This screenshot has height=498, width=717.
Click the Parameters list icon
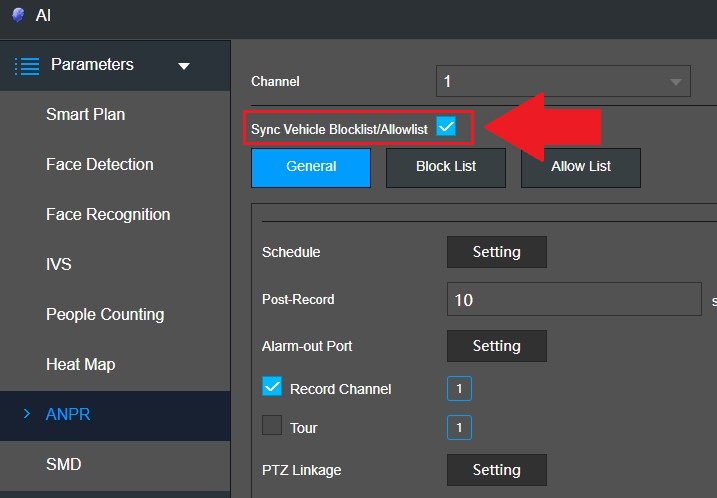(27, 66)
